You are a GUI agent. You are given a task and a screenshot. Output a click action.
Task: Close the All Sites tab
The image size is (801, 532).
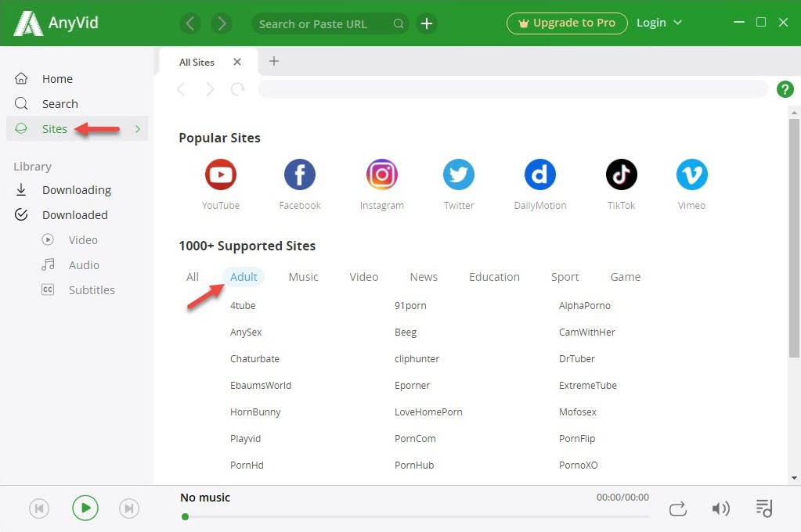[x=237, y=62]
